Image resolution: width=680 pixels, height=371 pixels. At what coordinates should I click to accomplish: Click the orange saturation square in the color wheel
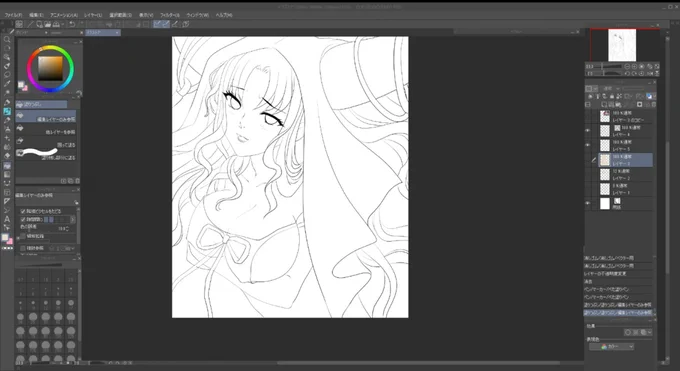pos(50,69)
